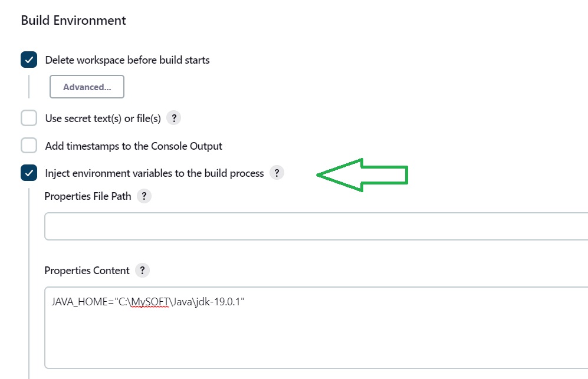This screenshot has height=379, width=588.
Task: Click the 'Inject environment variables to the build process' label
Action: coord(155,173)
